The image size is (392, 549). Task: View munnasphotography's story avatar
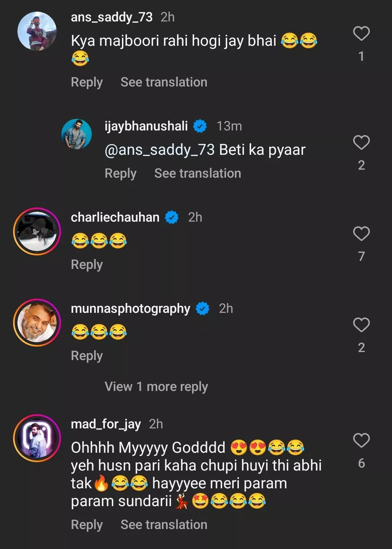[37, 323]
